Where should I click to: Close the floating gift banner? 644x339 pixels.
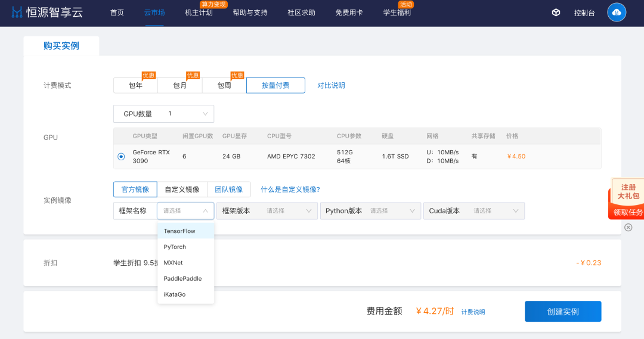[x=628, y=228]
